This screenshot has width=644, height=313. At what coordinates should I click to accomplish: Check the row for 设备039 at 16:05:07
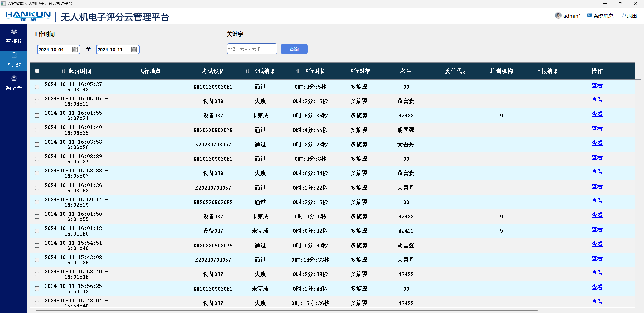(37, 101)
